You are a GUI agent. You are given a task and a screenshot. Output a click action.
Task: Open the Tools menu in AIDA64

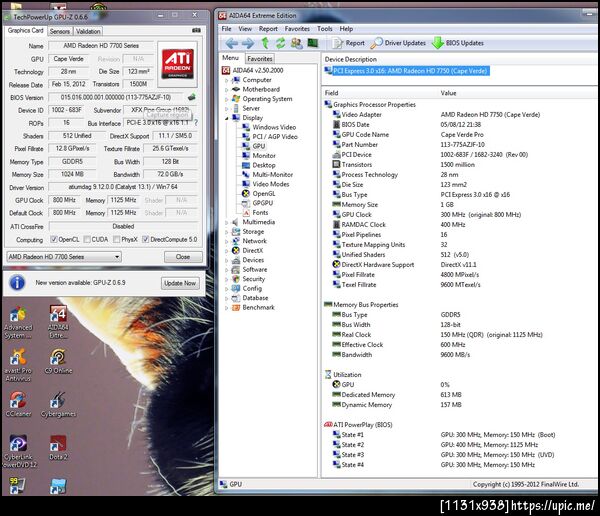pyautogui.click(x=324, y=29)
